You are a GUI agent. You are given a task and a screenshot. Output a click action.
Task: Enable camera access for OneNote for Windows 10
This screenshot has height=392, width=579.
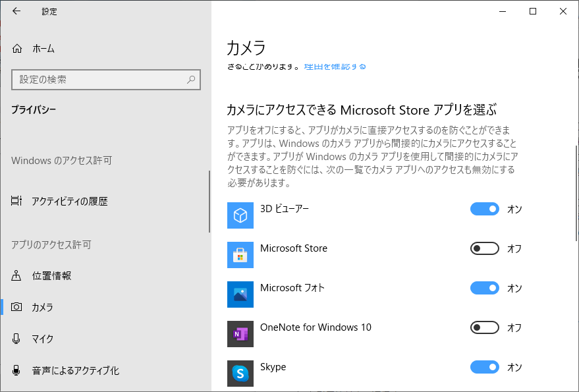tap(484, 327)
